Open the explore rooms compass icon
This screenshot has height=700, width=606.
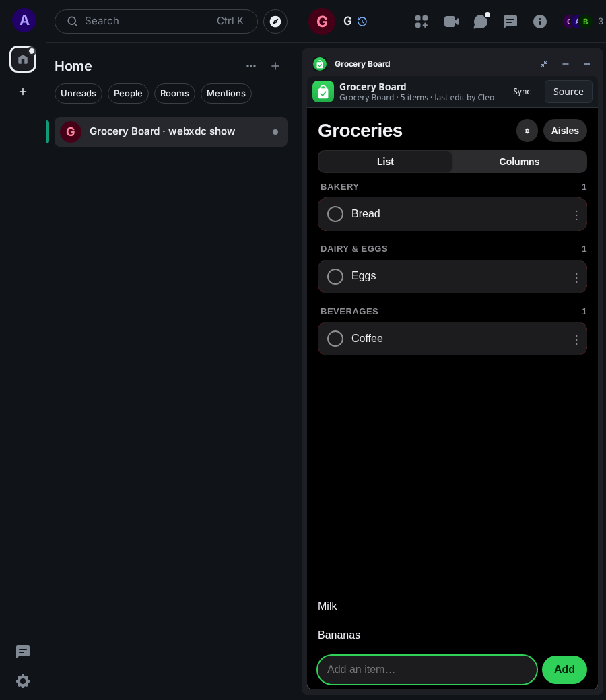click(x=275, y=22)
